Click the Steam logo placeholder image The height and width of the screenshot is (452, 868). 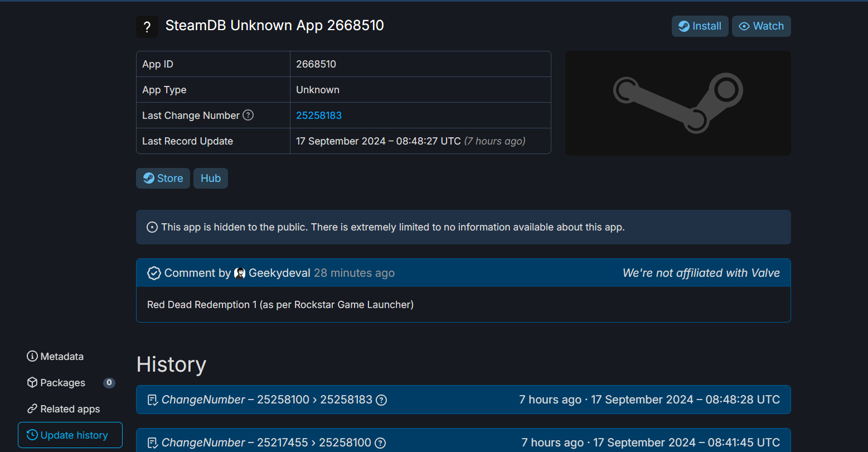[678, 103]
